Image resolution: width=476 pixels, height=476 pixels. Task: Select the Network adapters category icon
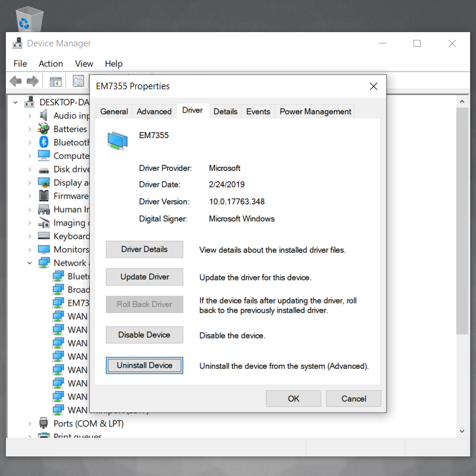coord(43,262)
